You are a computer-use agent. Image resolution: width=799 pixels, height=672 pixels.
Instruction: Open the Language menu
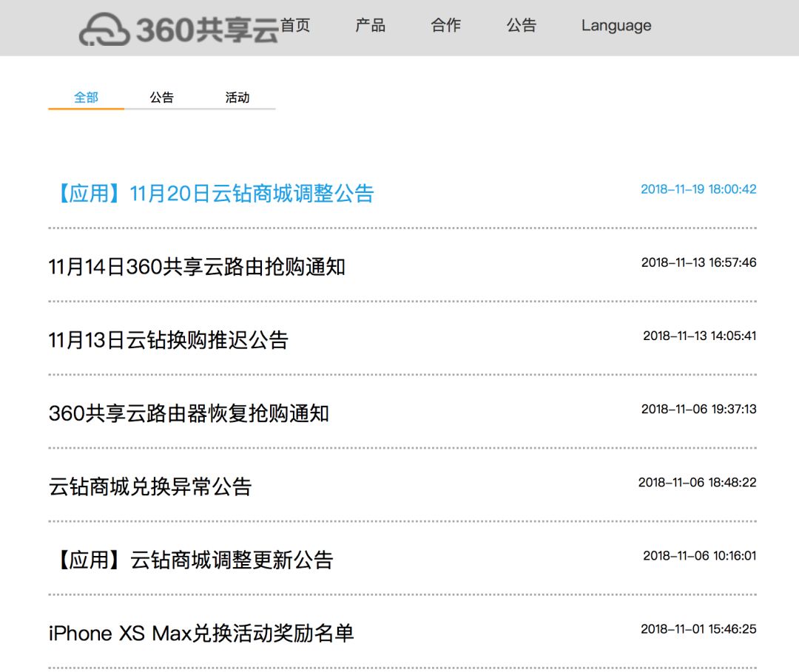click(616, 25)
